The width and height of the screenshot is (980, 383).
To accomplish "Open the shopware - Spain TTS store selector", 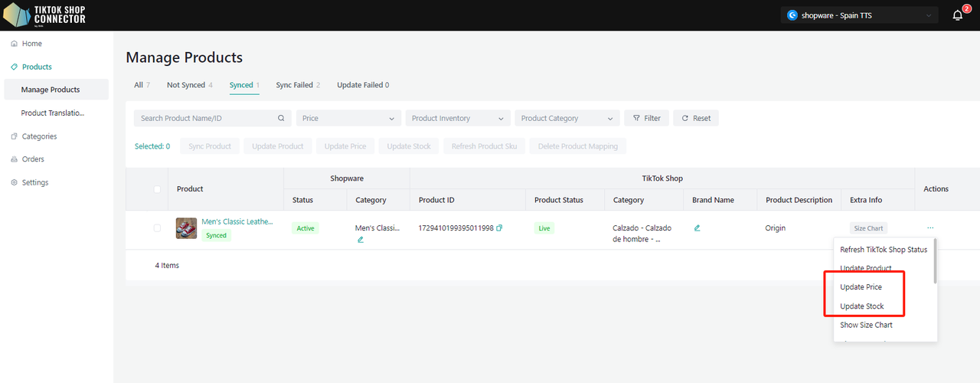I will click(860, 15).
